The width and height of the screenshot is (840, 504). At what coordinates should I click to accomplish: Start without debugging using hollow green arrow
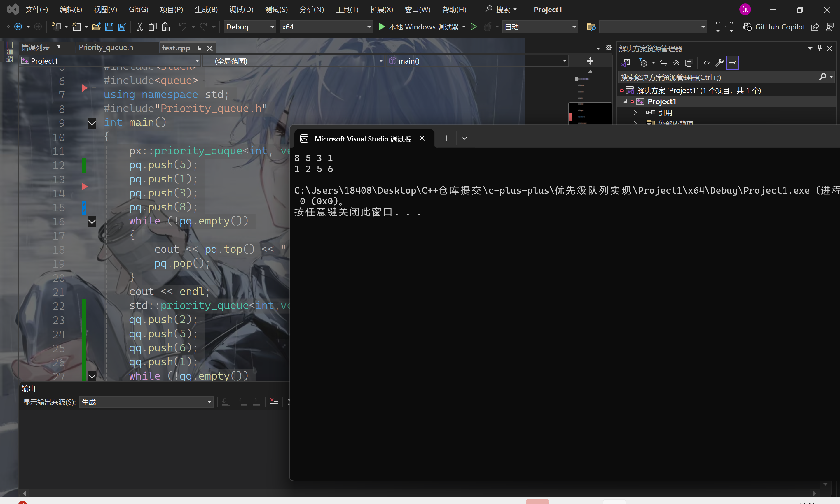pos(473,27)
